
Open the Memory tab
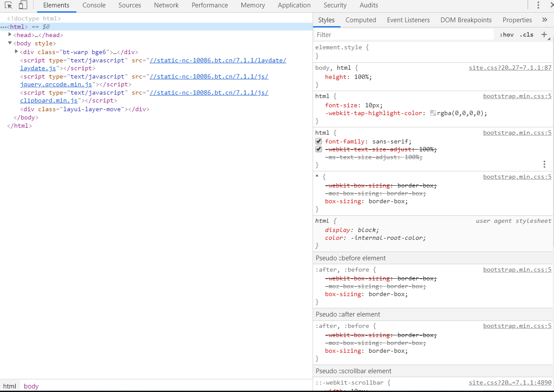pyautogui.click(x=253, y=5)
